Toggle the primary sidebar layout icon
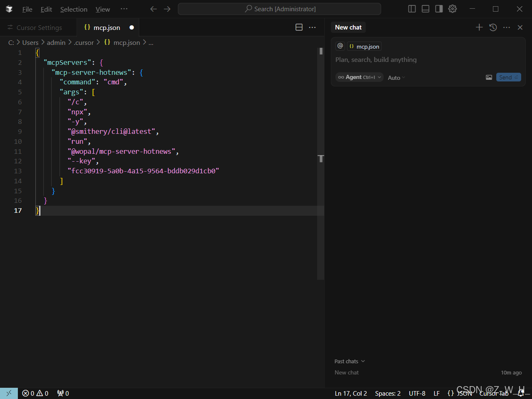The image size is (532, 399). 412,9
